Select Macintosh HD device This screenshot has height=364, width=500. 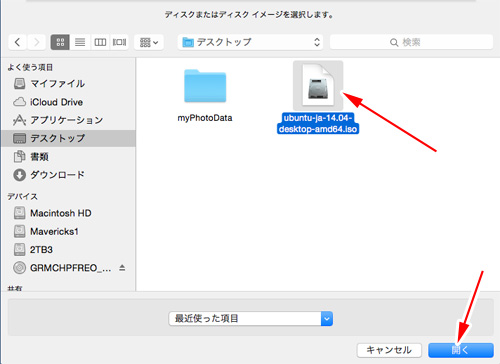tap(68, 213)
